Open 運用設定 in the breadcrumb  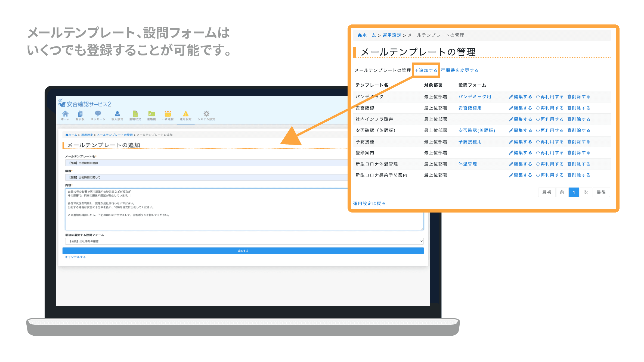(x=392, y=35)
